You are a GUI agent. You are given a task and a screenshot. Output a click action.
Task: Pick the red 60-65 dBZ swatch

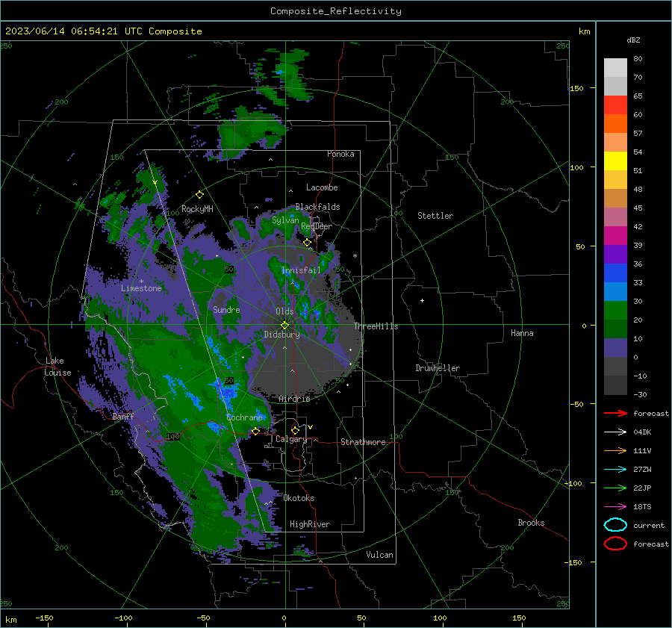pyautogui.click(x=615, y=105)
